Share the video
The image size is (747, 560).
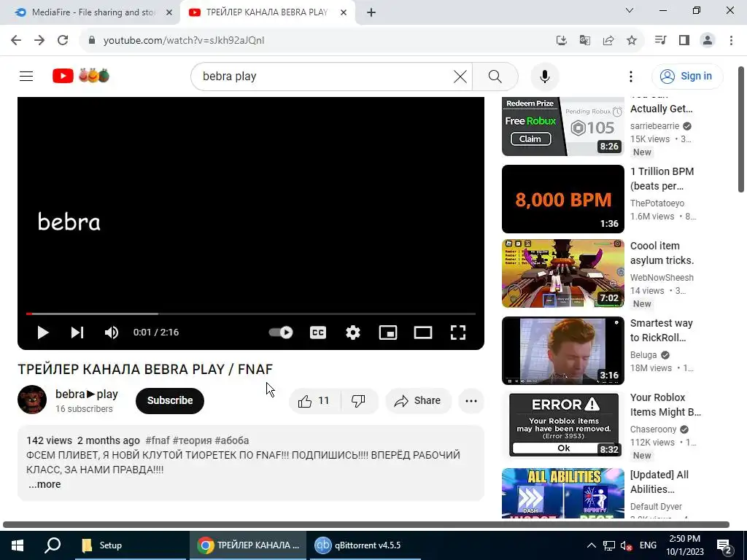point(417,401)
